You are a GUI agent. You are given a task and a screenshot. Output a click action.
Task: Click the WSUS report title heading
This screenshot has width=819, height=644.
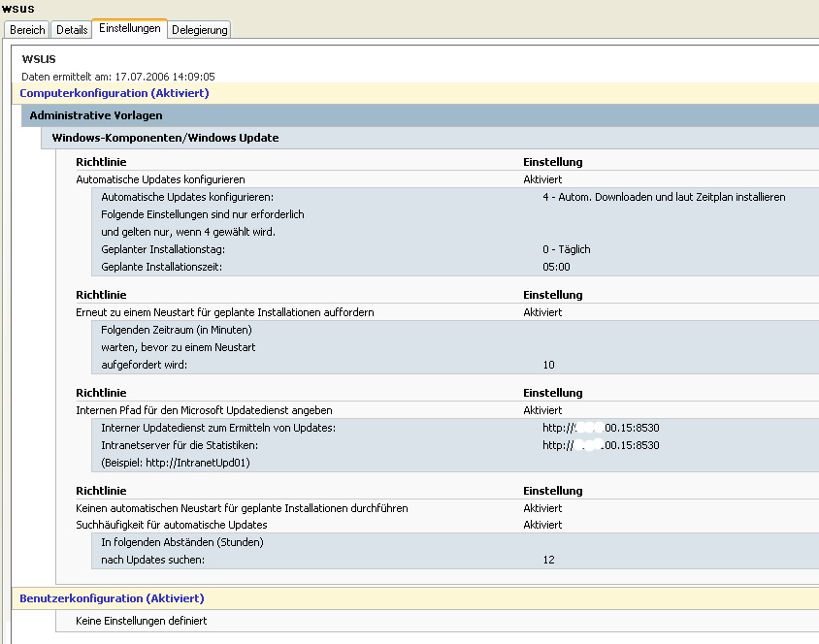click(x=39, y=59)
